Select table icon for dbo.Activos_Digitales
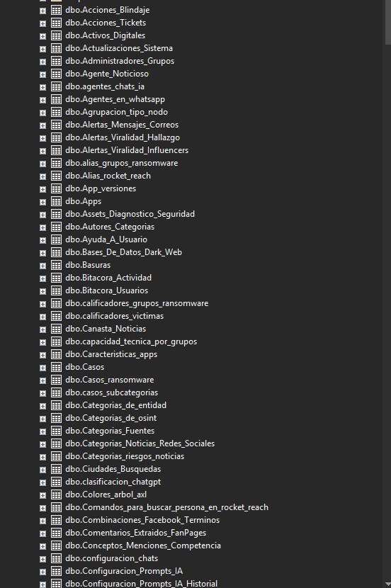The height and width of the screenshot is (588, 391). click(x=56, y=35)
